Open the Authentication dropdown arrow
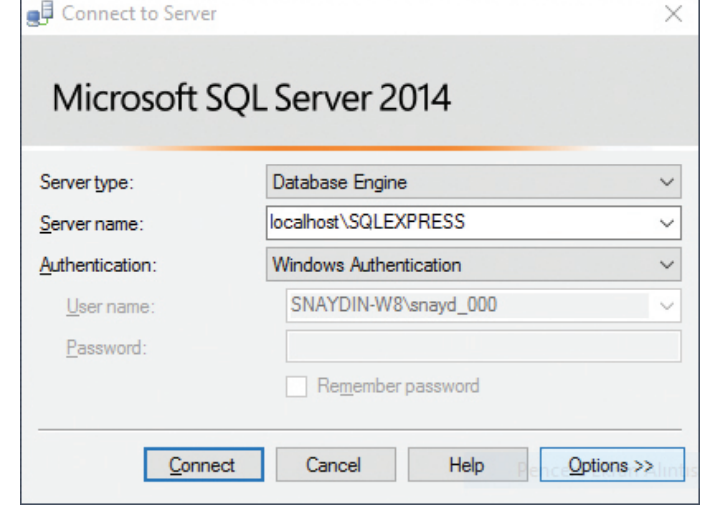This screenshot has height=516, width=716. [x=667, y=265]
